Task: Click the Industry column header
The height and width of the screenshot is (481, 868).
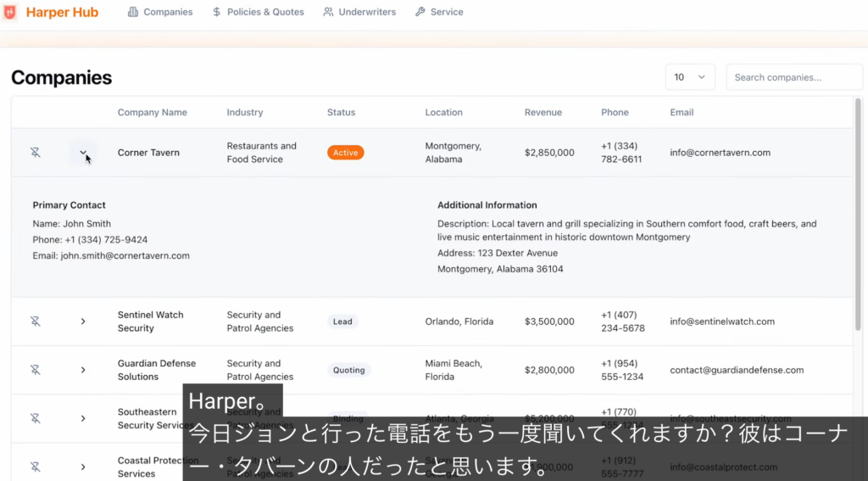Action: [245, 113]
